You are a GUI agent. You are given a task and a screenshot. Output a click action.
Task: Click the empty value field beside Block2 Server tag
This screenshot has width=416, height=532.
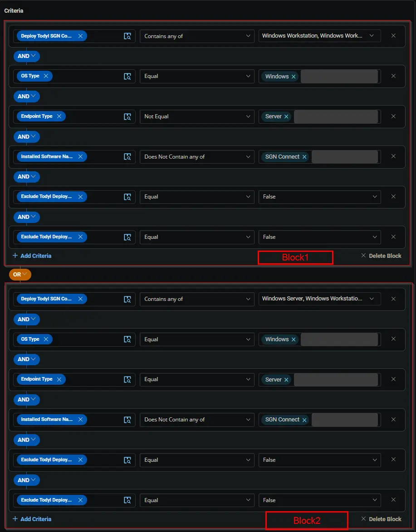336,380
